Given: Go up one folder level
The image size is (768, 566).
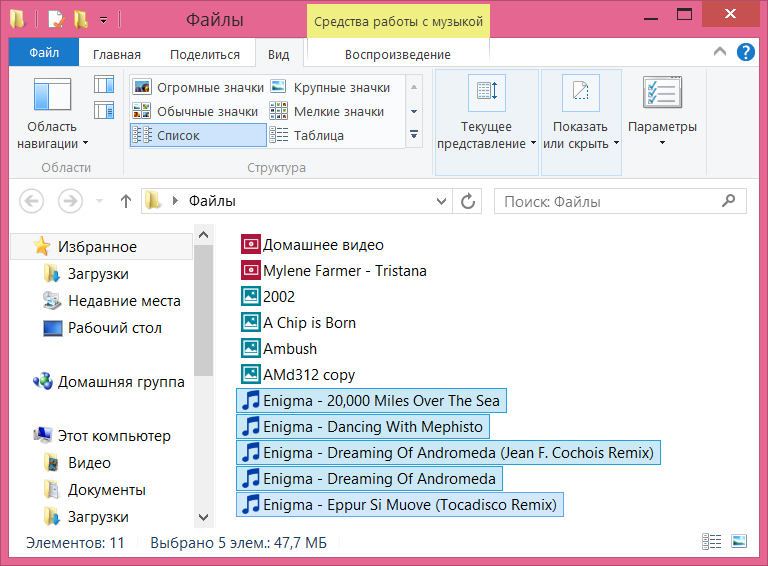Looking at the screenshot, I should (126, 201).
